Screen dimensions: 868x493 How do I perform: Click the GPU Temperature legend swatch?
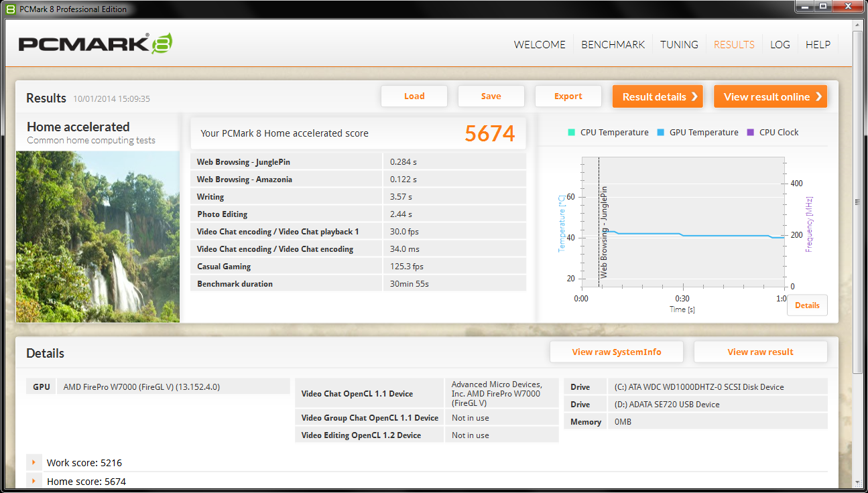click(660, 133)
